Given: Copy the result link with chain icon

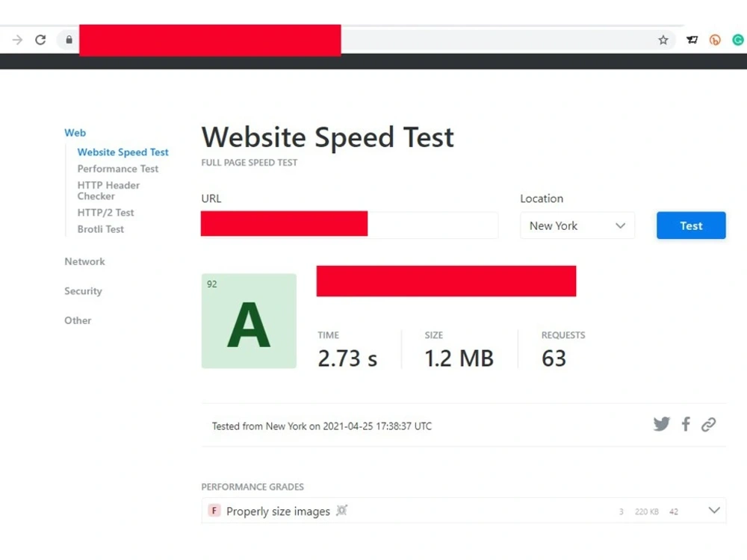Looking at the screenshot, I should pyautogui.click(x=708, y=424).
